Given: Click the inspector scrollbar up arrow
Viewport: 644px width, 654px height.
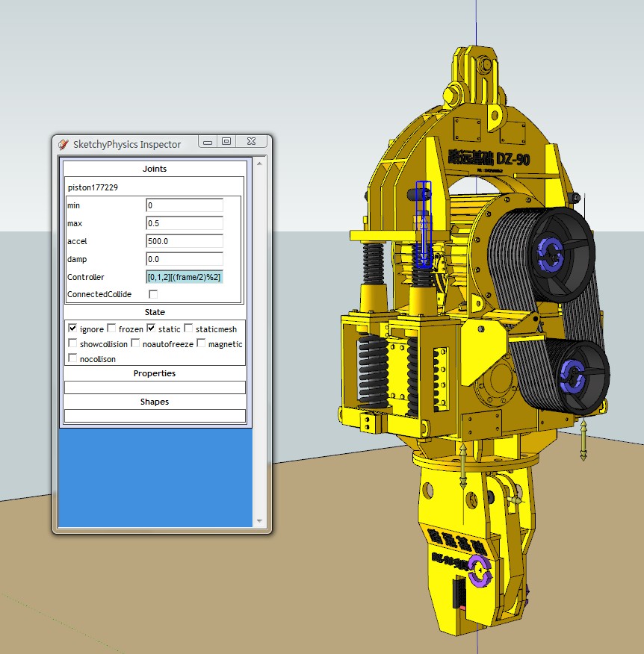Looking at the screenshot, I should (259, 163).
